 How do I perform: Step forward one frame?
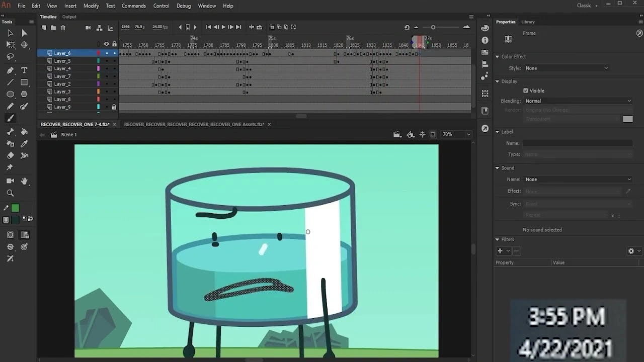click(231, 27)
